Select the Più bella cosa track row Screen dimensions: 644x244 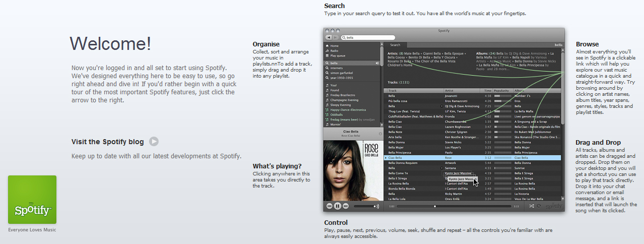[x=473, y=101]
